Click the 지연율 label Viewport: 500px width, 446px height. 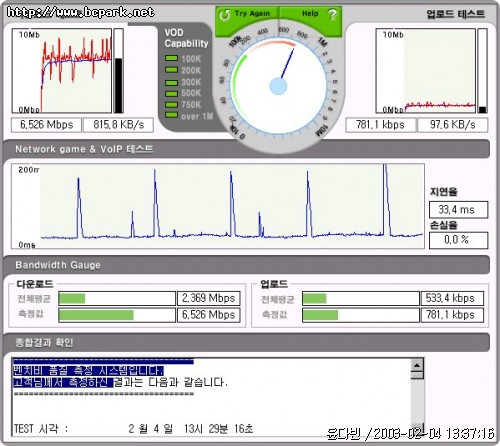[x=443, y=192]
